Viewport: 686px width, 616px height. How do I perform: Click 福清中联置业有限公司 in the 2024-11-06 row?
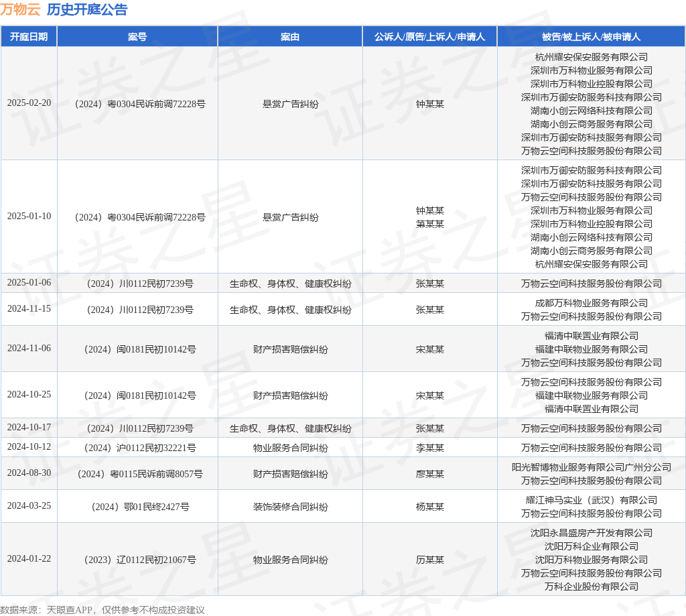592,336
